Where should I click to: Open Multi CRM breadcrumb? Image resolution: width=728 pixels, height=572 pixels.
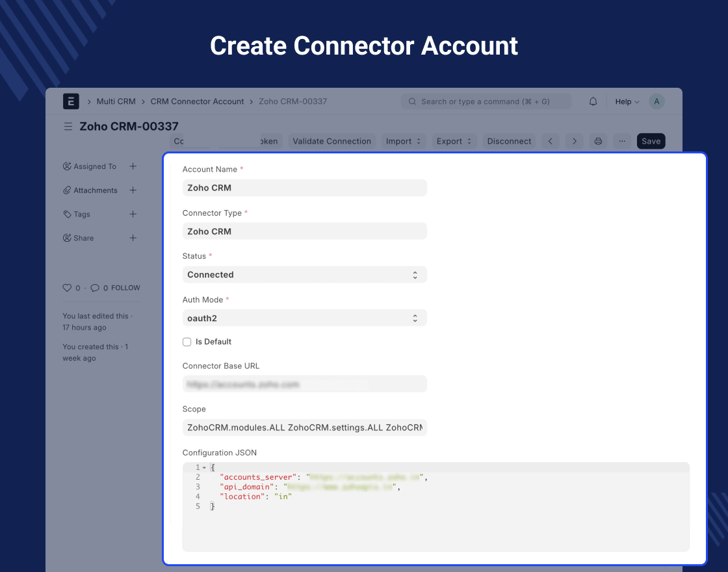click(x=116, y=101)
